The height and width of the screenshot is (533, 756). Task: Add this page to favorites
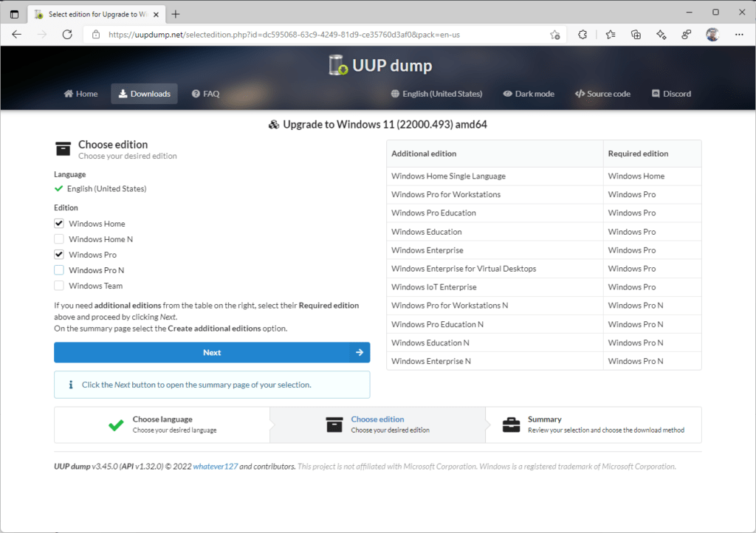click(554, 35)
